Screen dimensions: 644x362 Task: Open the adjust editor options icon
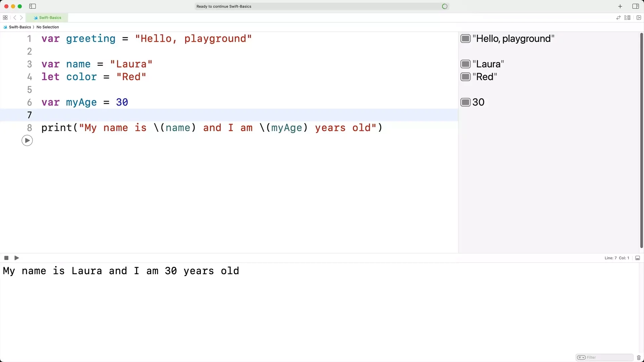tap(627, 18)
